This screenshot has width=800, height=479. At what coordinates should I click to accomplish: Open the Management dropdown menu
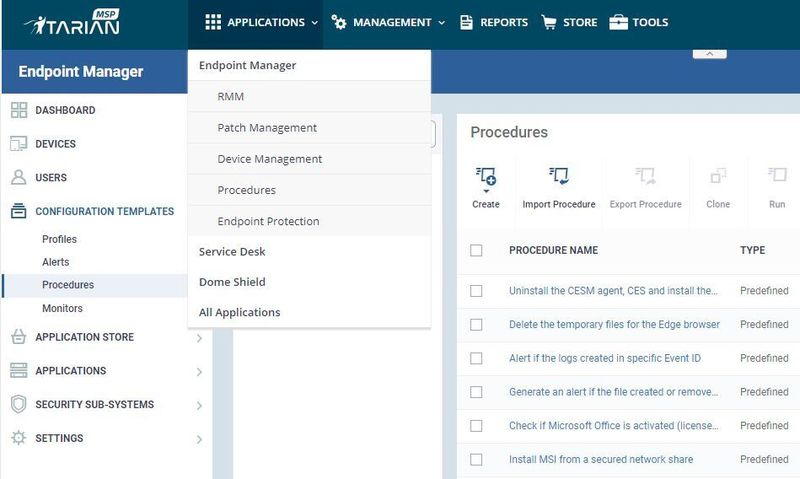(388, 22)
